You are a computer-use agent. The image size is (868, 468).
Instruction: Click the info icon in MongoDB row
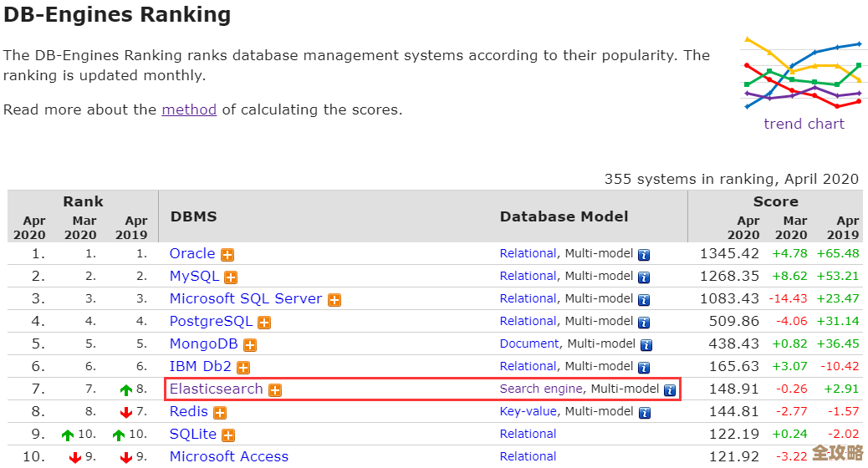pos(646,345)
